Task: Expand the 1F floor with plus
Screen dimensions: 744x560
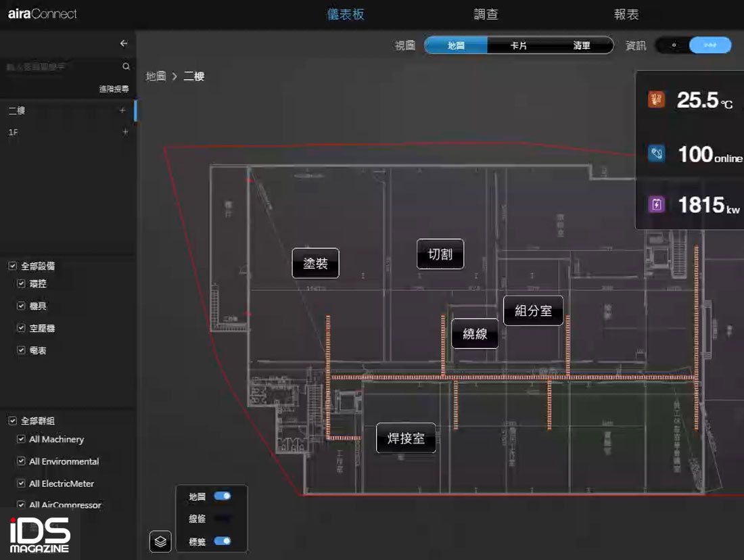Action: point(125,132)
